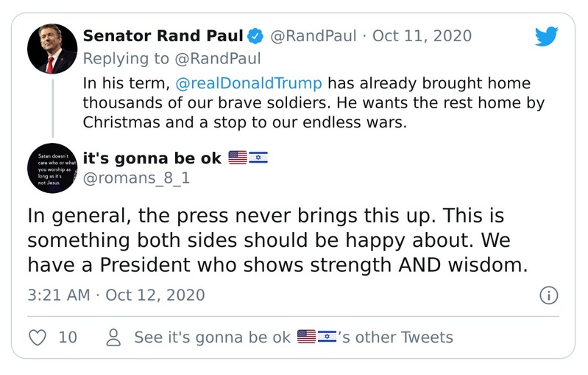
Task: Open the romans_8_1 profile avatar
Action: pyautogui.click(x=52, y=168)
